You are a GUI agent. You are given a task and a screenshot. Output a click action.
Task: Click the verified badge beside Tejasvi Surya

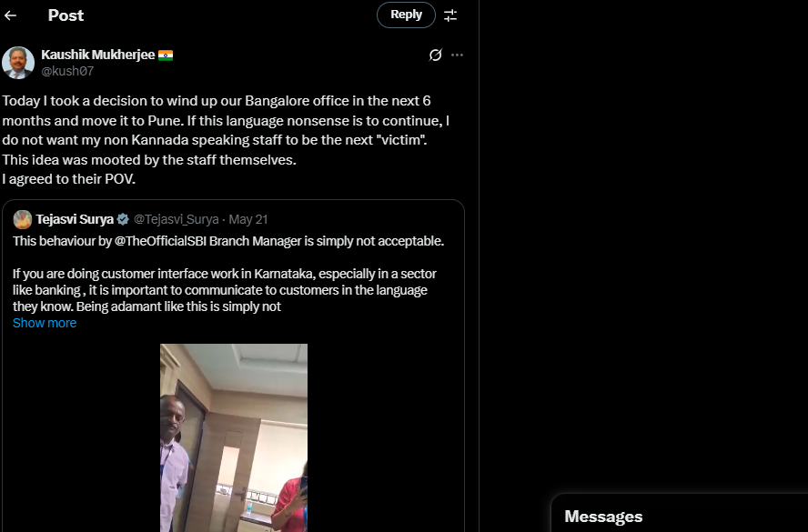coord(123,219)
